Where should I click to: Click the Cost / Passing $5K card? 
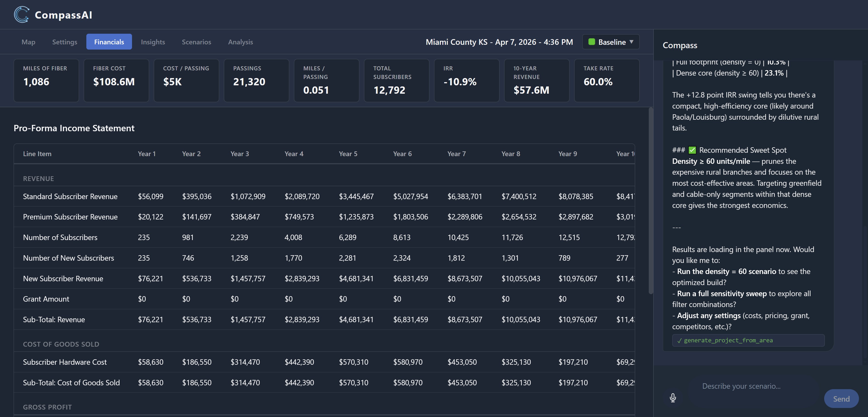186,80
